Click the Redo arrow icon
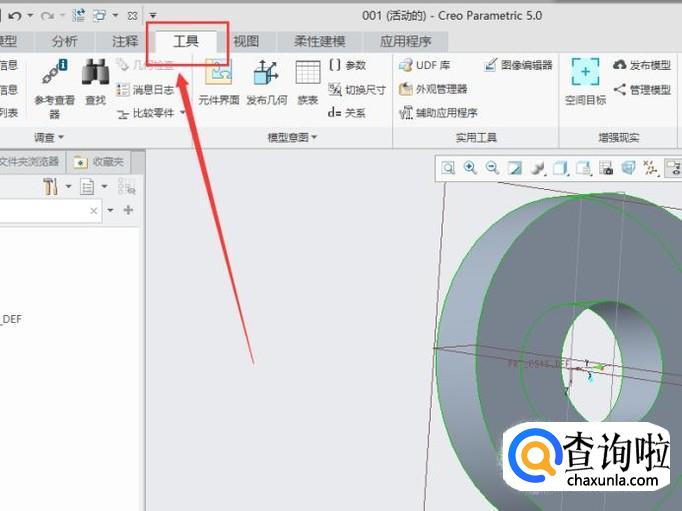682x511 pixels. (x=47, y=16)
